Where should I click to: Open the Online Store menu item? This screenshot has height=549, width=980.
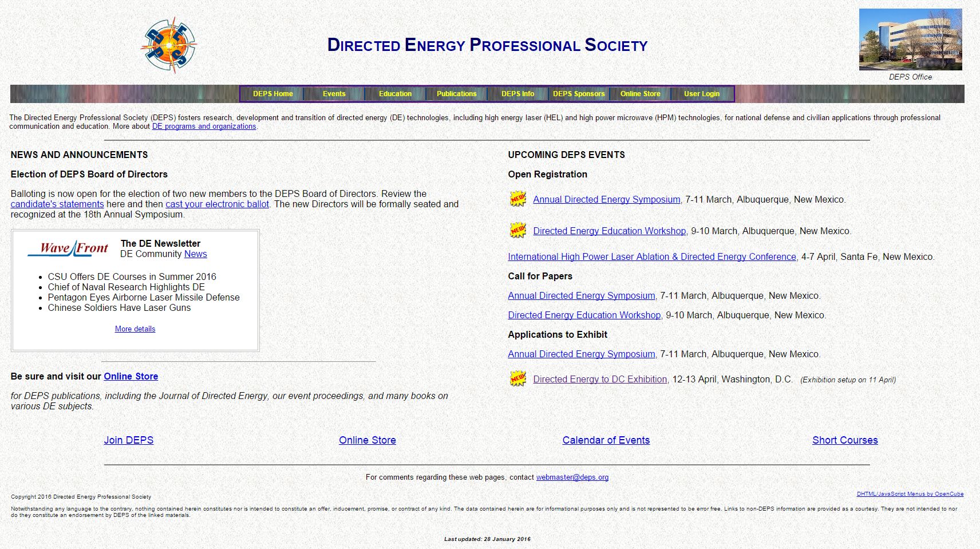tap(641, 94)
